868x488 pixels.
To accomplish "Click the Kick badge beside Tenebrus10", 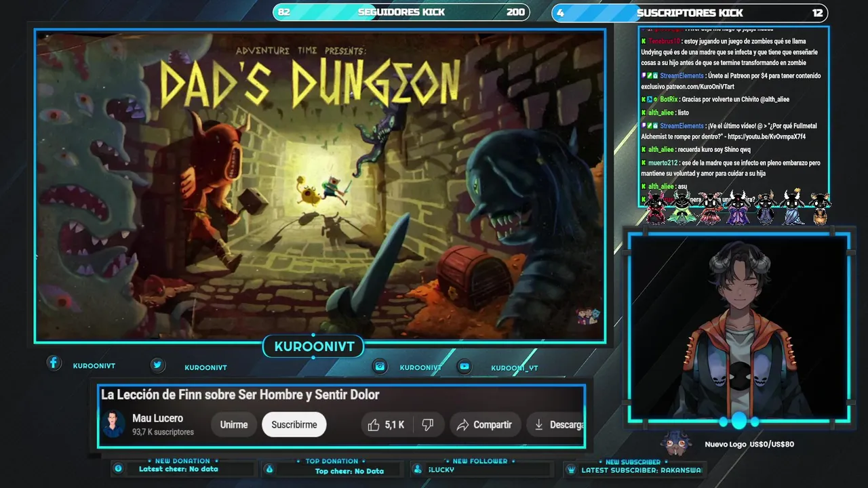I will coord(644,41).
